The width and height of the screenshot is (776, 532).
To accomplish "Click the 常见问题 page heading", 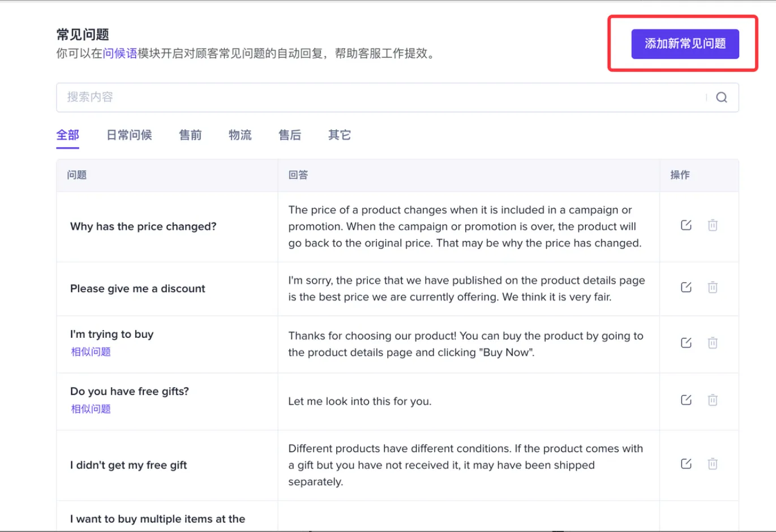I will pos(83,35).
